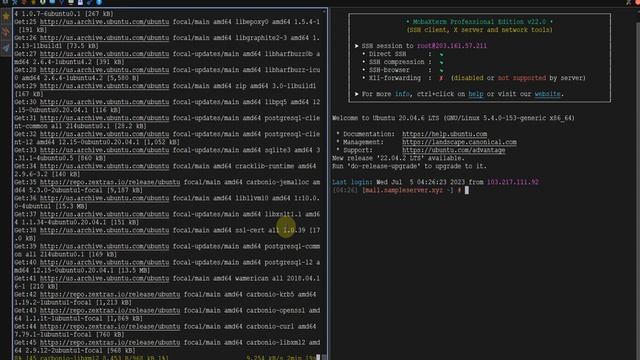The width and height of the screenshot is (640, 360).
Task: Click the green check beside Direct SSH
Action: [x=441, y=54]
